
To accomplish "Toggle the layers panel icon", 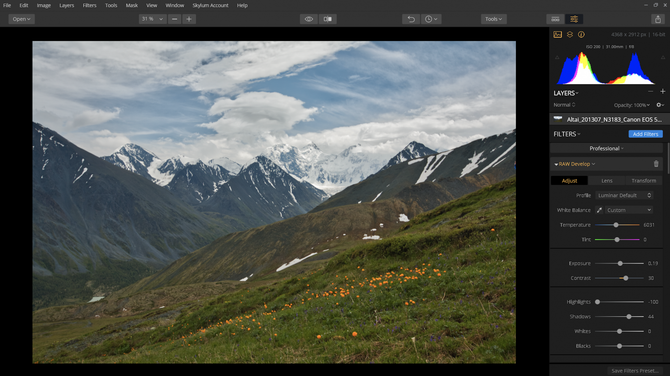I will coord(570,35).
